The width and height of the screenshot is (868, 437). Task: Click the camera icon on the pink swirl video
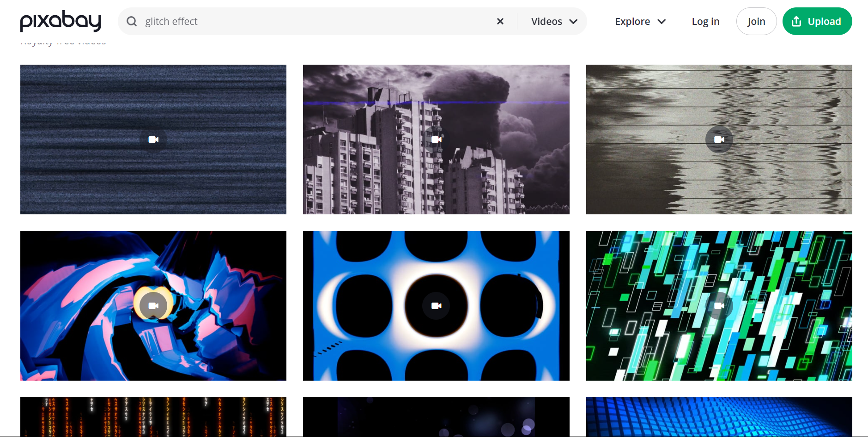pyautogui.click(x=153, y=305)
